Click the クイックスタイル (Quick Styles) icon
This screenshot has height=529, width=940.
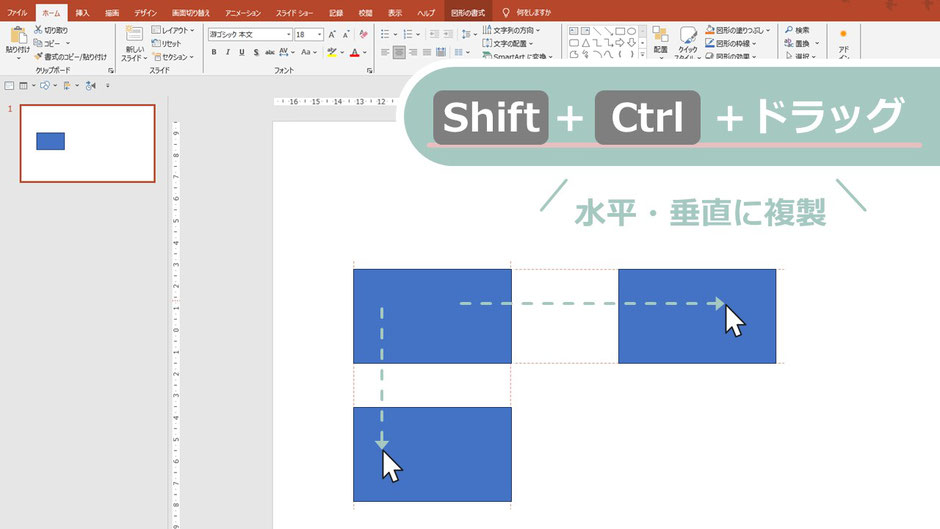688,36
